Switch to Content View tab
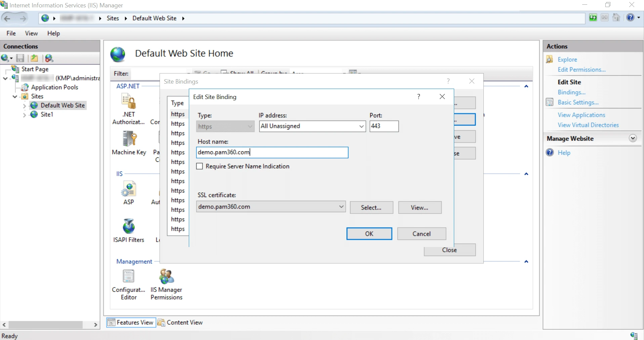 click(184, 322)
